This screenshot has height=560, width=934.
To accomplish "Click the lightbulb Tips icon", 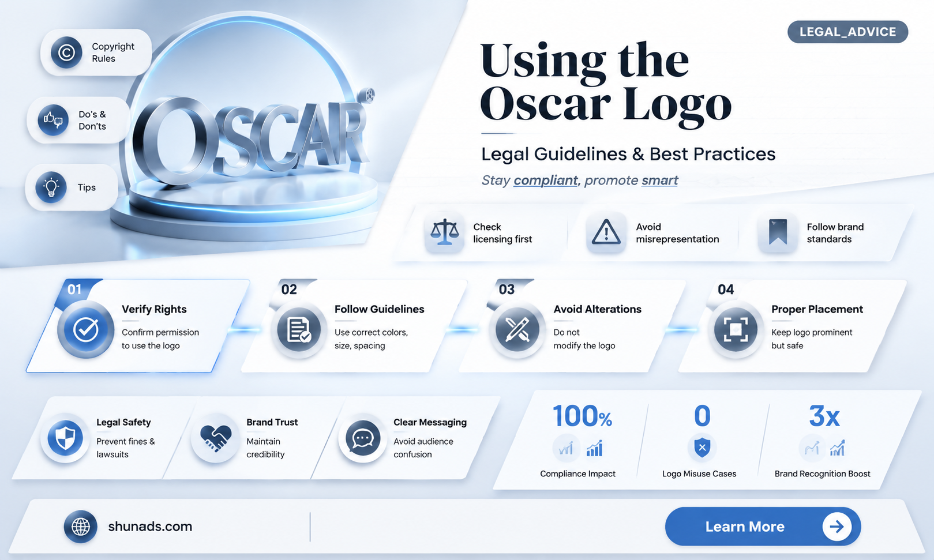I will point(51,187).
